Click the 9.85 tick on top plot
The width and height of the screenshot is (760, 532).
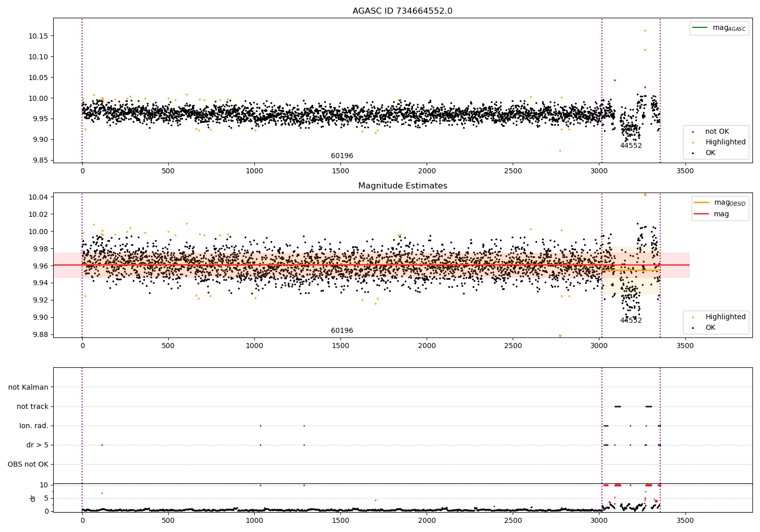tap(41, 161)
